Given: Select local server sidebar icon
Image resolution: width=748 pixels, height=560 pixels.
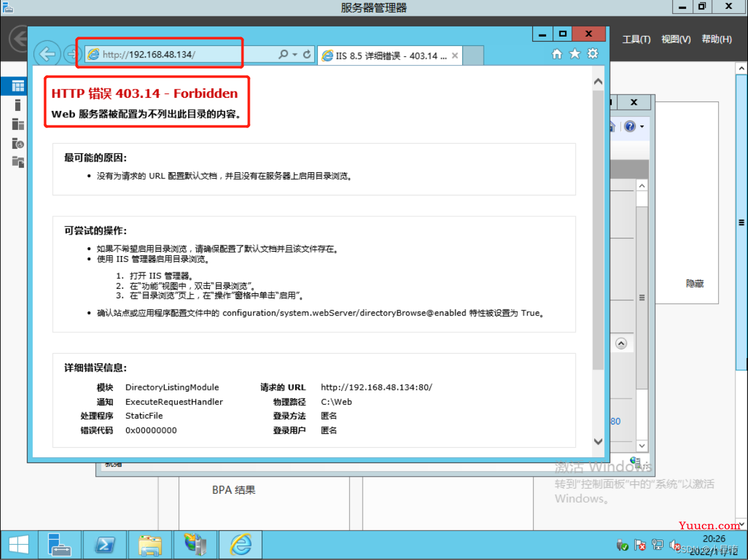Looking at the screenshot, I should 18,105.
